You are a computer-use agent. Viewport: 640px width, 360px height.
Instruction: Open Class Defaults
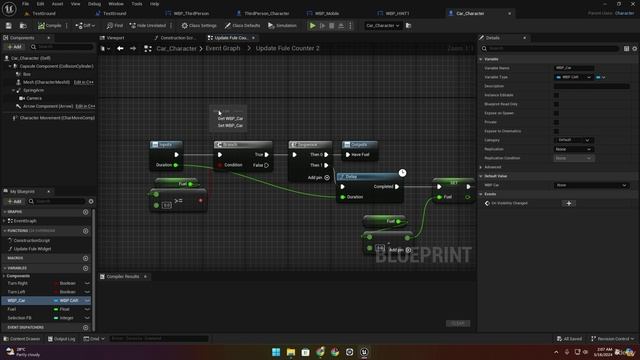(242, 26)
